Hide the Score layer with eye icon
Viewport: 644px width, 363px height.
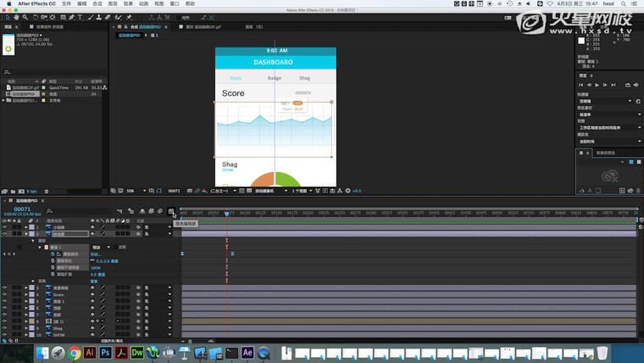tap(4, 295)
